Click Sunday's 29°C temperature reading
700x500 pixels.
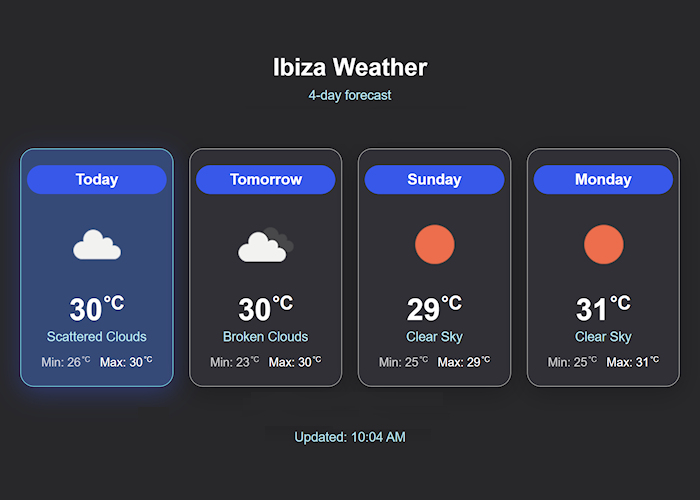tap(434, 308)
